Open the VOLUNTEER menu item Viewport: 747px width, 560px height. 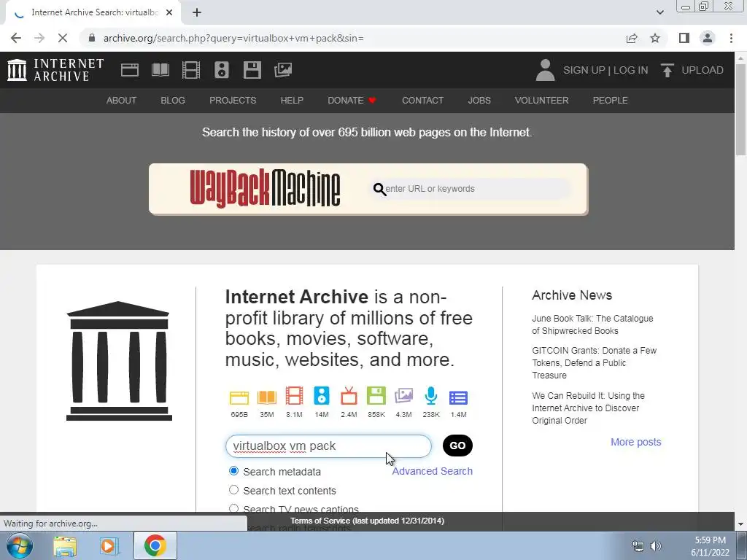click(541, 101)
